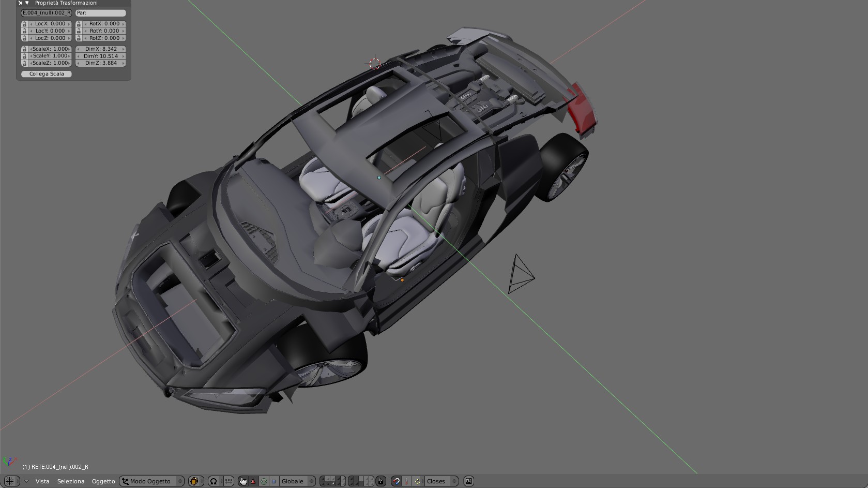Open the snap element selector icon

click(x=417, y=481)
